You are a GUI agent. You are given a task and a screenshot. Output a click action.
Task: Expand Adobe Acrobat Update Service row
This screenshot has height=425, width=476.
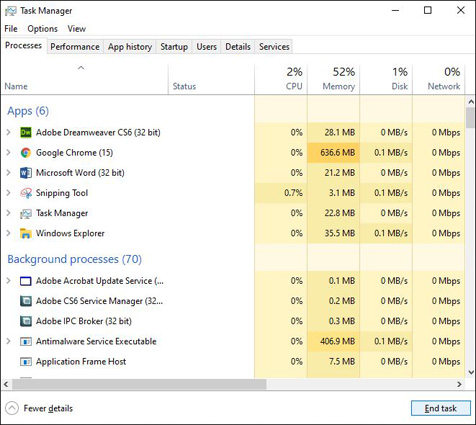[x=9, y=281]
